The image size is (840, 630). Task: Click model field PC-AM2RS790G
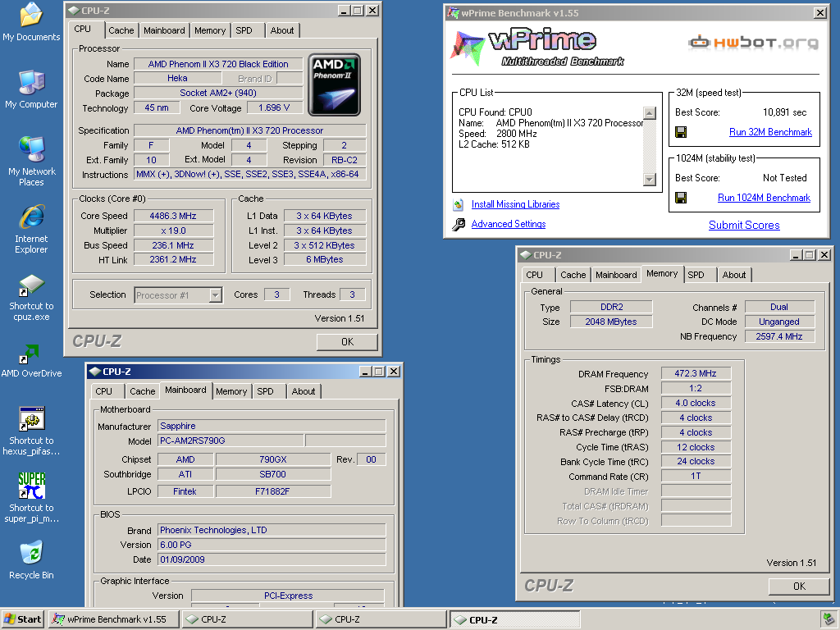click(231, 441)
